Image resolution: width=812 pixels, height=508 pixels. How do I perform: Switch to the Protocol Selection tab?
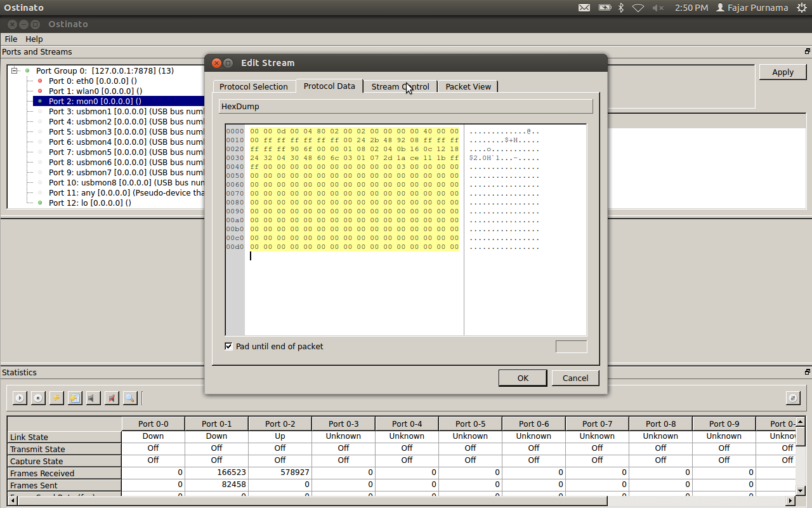(x=254, y=86)
